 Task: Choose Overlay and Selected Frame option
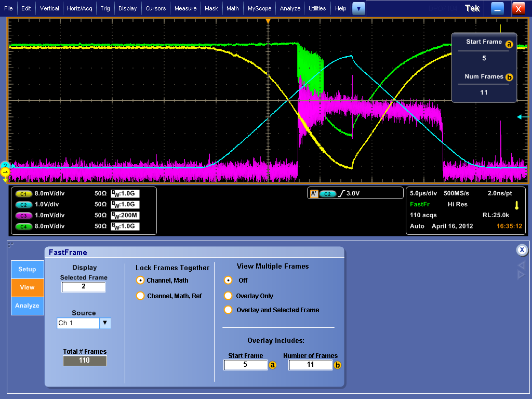coord(228,310)
